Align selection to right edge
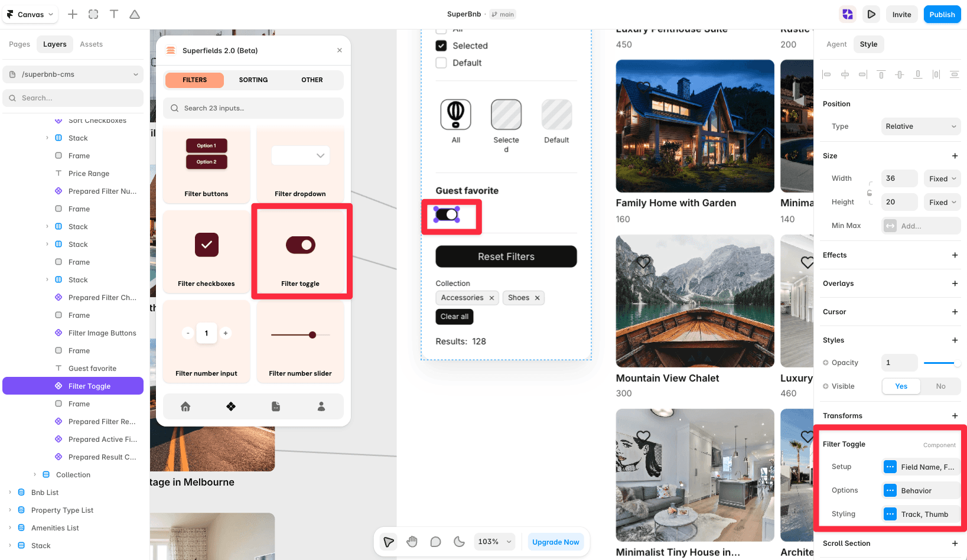Viewport: 967px width, 560px height. coord(863,74)
